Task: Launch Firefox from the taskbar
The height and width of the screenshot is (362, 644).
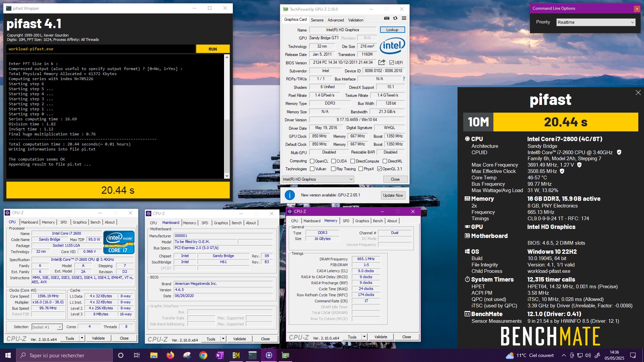Action: 170,355
